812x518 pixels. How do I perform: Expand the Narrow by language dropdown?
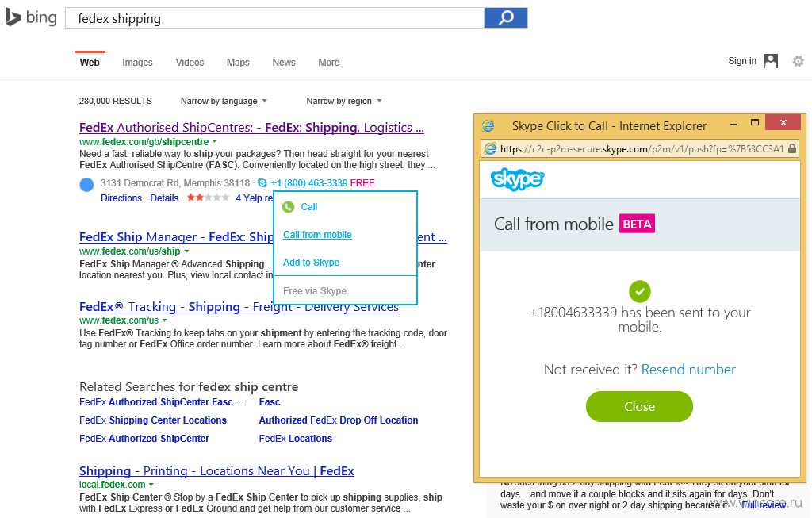coord(224,101)
